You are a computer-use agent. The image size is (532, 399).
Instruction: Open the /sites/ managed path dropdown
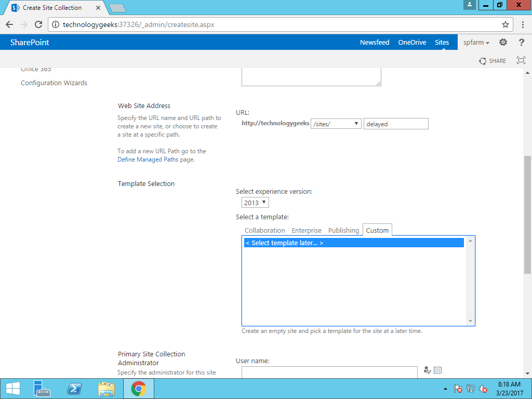pyautogui.click(x=336, y=124)
